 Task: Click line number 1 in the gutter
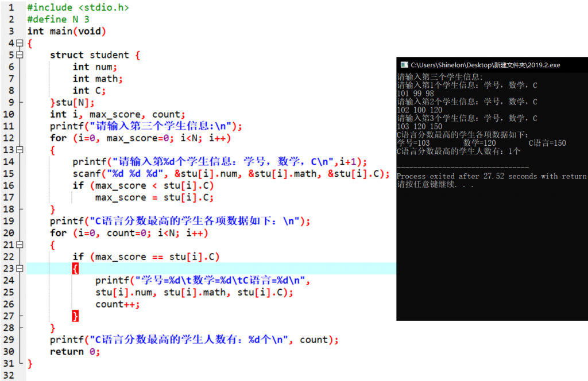[x=11, y=7]
